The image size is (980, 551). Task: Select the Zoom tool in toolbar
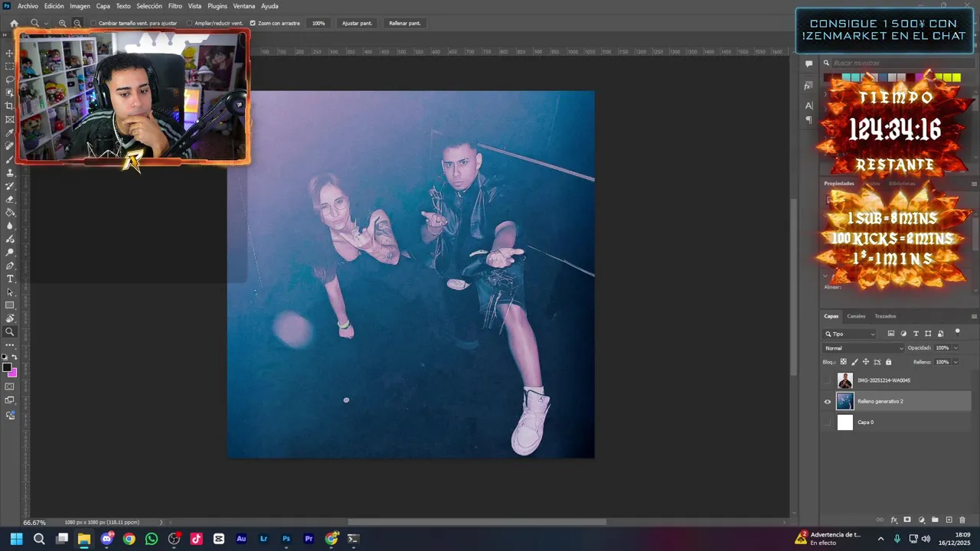click(10, 332)
